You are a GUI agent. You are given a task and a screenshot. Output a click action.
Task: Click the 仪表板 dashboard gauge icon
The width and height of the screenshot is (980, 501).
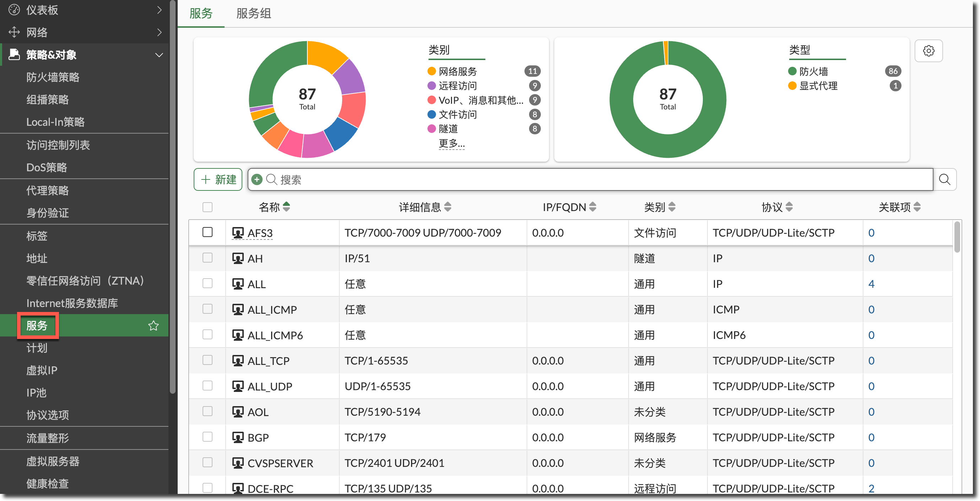pyautogui.click(x=14, y=10)
